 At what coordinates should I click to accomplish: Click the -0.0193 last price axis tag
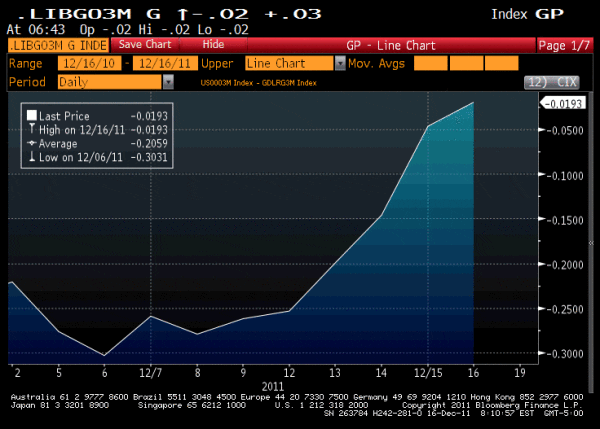click(x=565, y=103)
